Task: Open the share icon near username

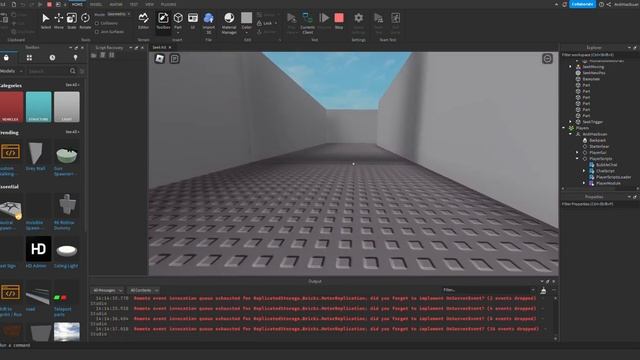Action: click(x=609, y=4)
